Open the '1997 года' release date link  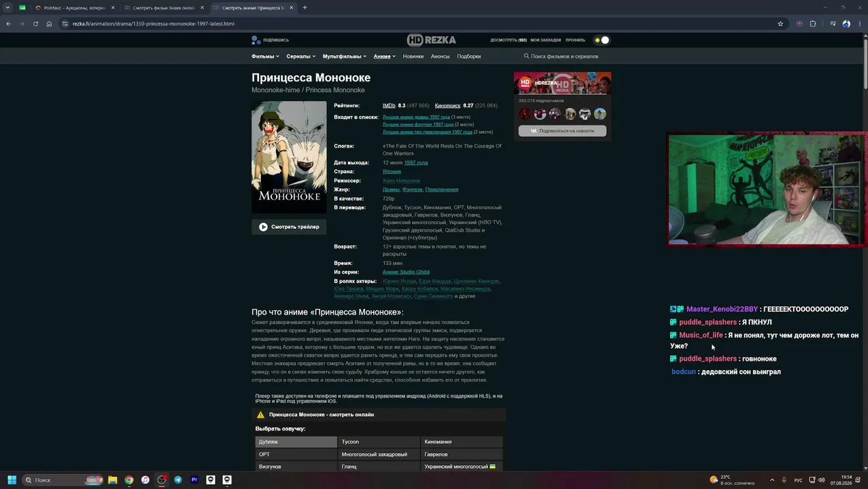pyautogui.click(x=416, y=163)
